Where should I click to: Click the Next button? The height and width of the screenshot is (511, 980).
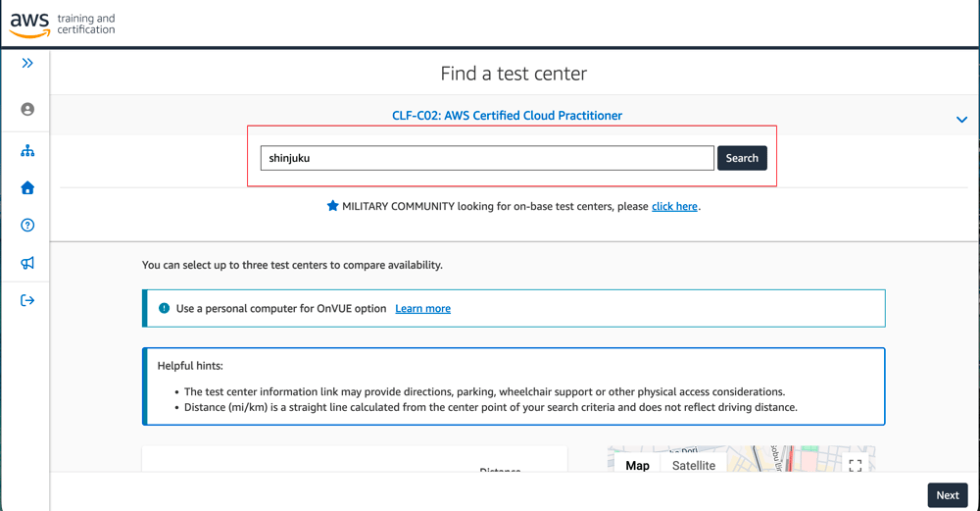click(948, 495)
